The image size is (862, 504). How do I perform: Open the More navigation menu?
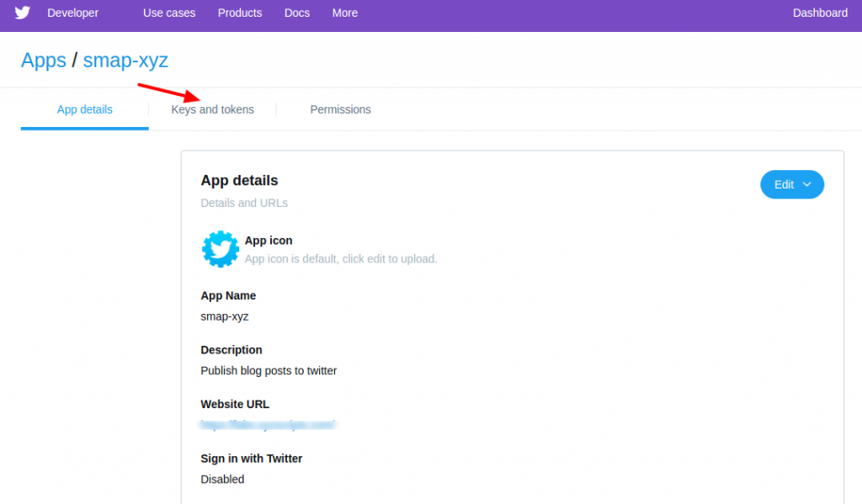pos(344,13)
